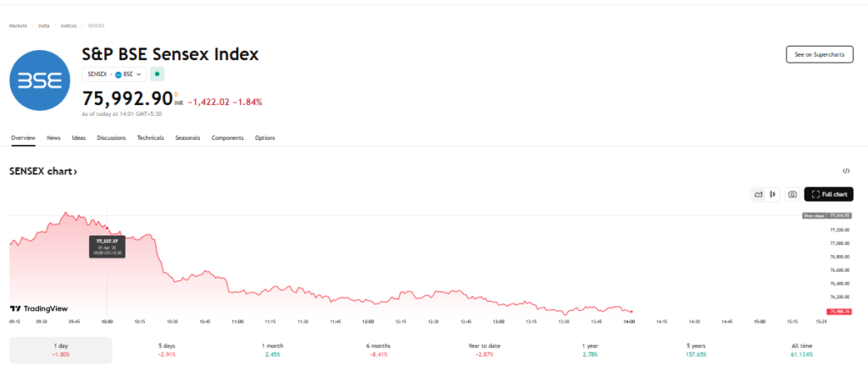Select the 1 month range

point(272,350)
